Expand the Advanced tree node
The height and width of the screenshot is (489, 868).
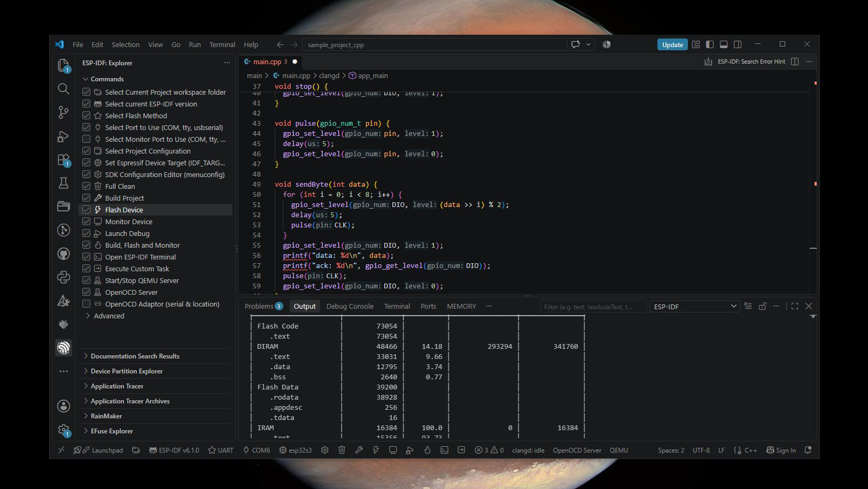pyautogui.click(x=108, y=316)
